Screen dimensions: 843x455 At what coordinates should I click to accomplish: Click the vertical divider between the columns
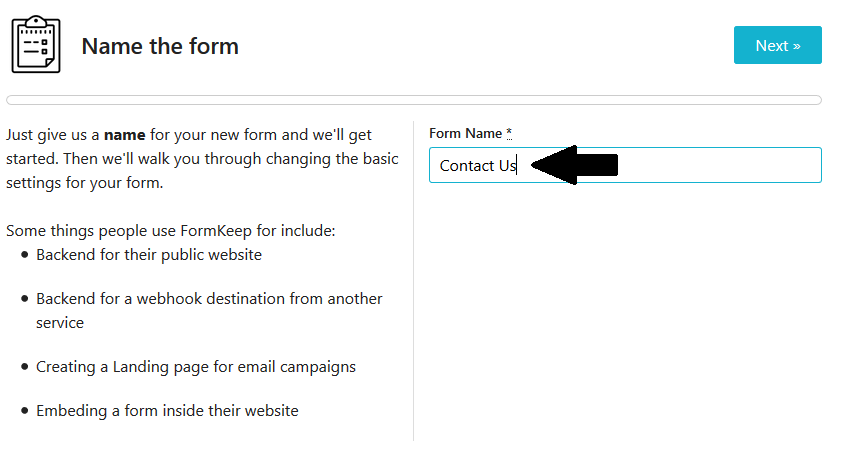[x=413, y=280]
